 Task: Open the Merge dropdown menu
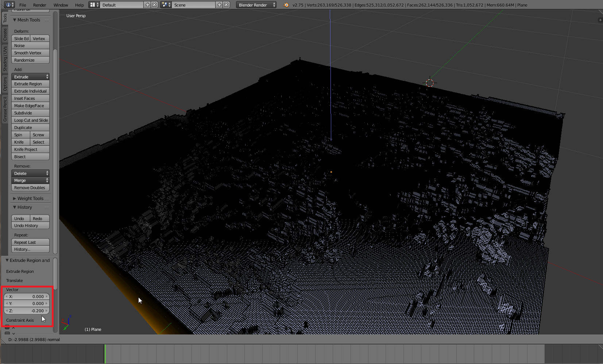(x=30, y=180)
